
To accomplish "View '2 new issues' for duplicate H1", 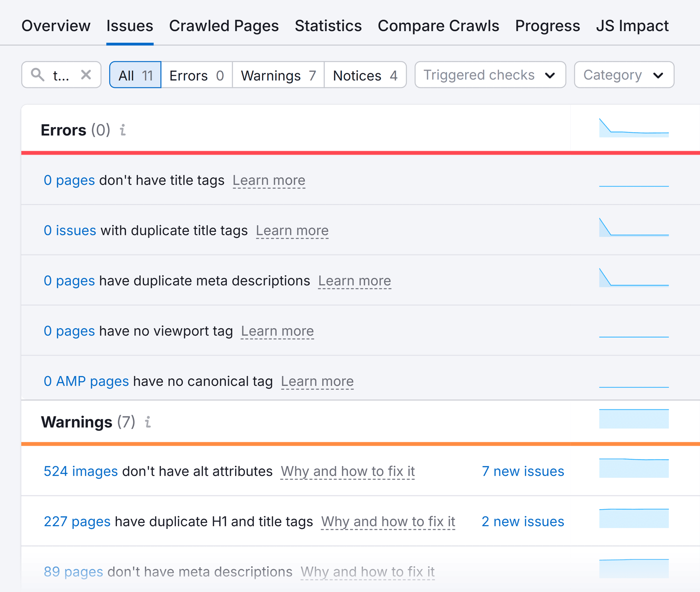I will pos(523,521).
